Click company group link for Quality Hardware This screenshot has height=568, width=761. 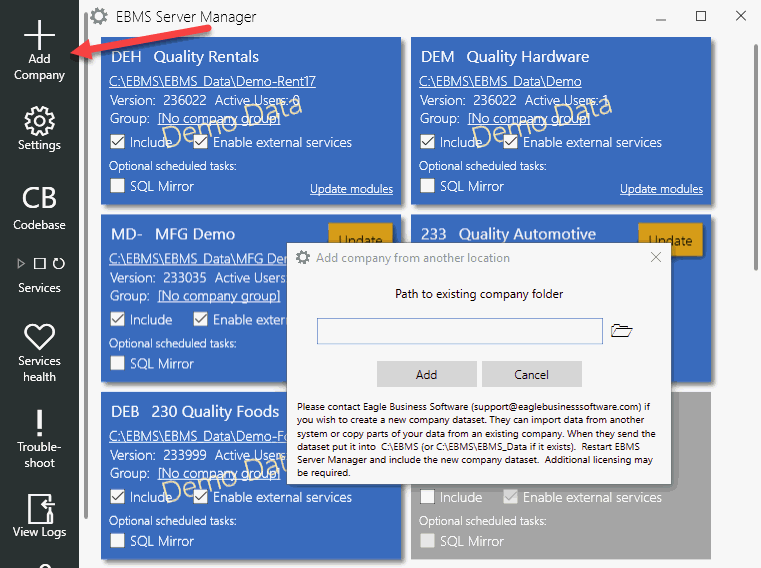(x=529, y=118)
